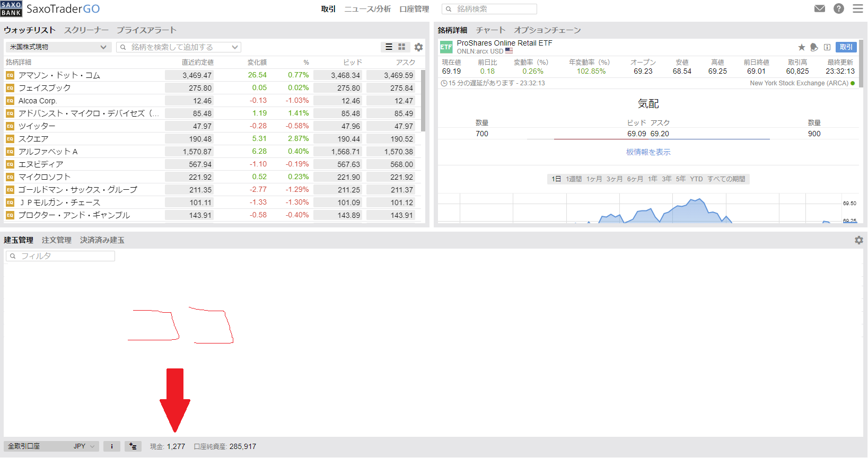The image size is (868, 458).
Task: Click the clock icon beside delay notice
Action: pyautogui.click(x=444, y=83)
